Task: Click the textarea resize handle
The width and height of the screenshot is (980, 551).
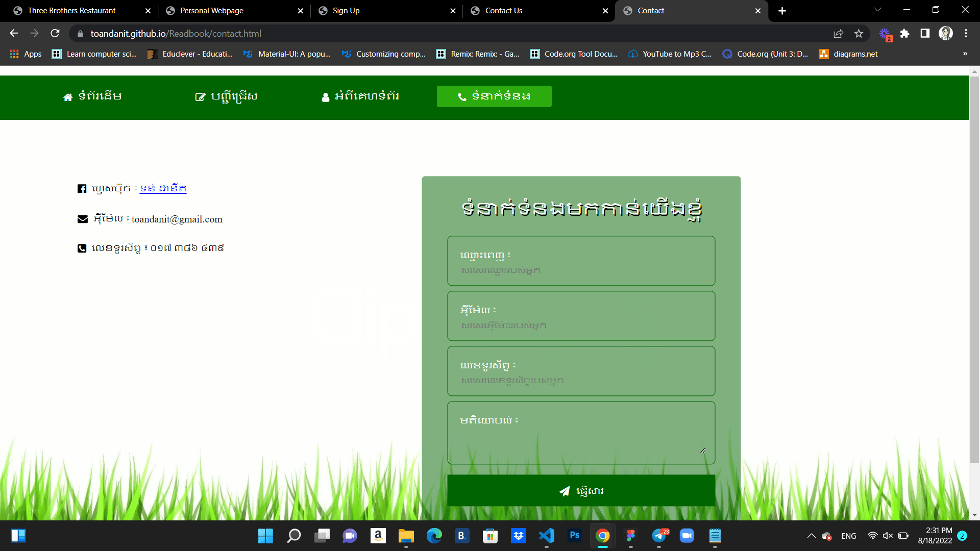Action: click(703, 450)
